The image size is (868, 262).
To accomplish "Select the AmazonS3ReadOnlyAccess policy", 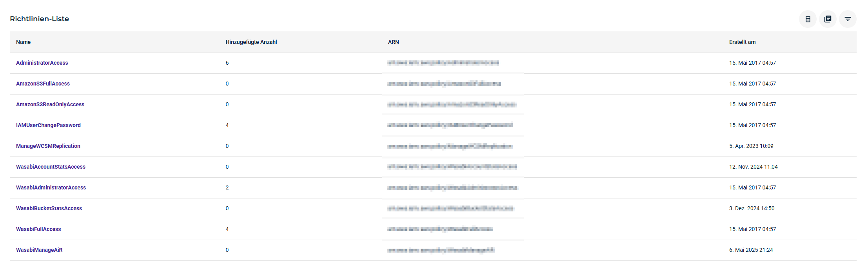I will coord(50,104).
